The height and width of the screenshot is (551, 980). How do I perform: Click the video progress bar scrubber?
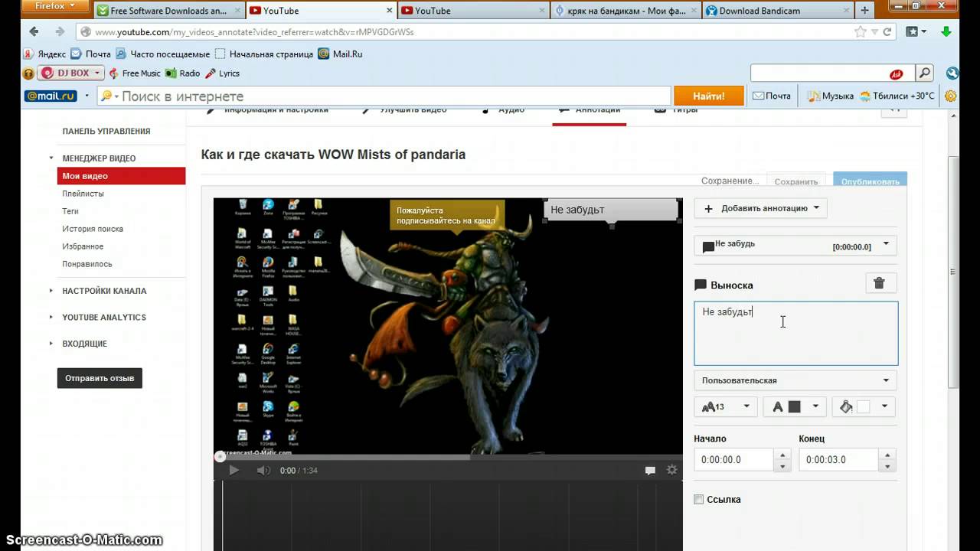(220, 457)
